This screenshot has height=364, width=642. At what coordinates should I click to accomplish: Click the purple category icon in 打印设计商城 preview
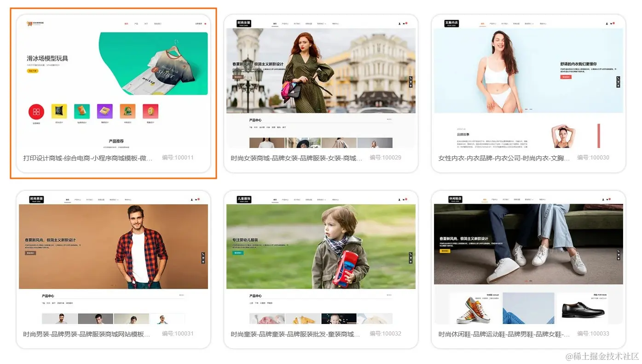tap(105, 111)
